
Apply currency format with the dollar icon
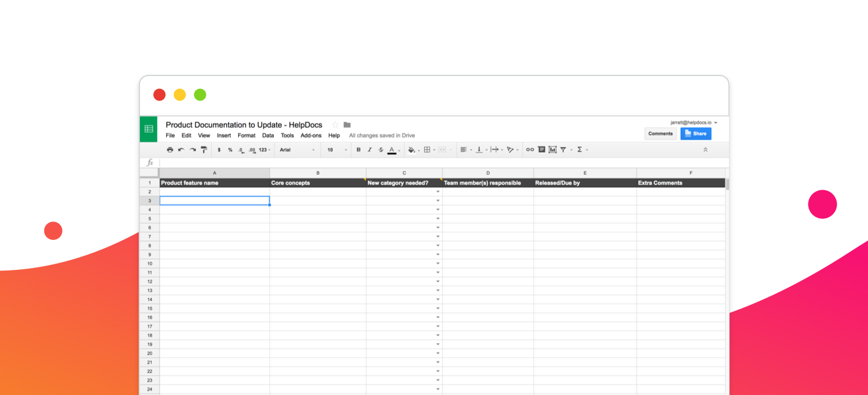[x=219, y=149]
